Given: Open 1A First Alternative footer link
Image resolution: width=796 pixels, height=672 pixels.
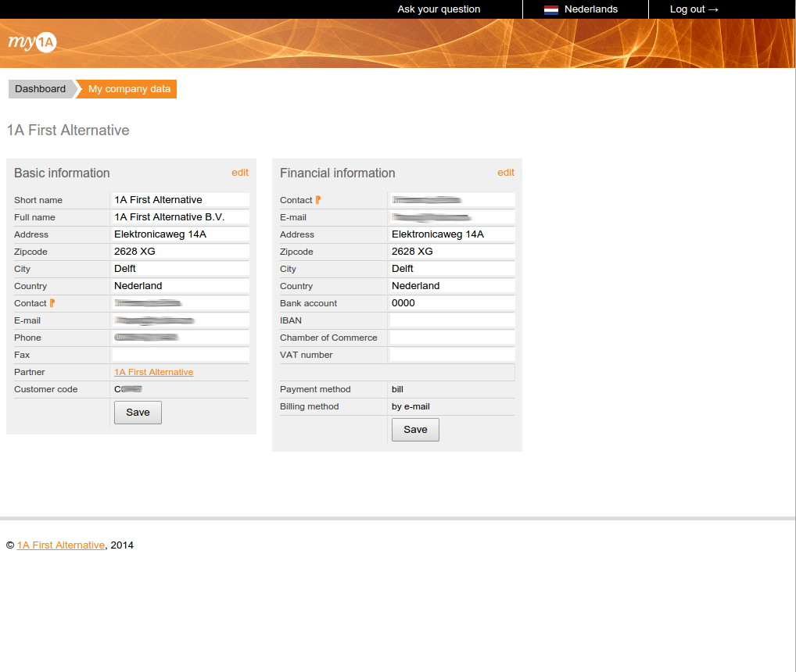Looking at the screenshot, I should point(61,545).
